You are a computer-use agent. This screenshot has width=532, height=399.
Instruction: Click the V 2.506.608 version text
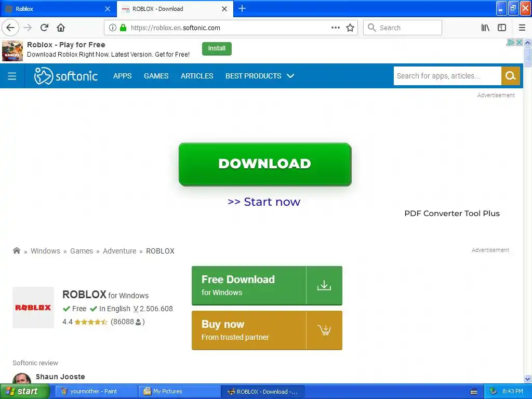click(x=153, y=309)
